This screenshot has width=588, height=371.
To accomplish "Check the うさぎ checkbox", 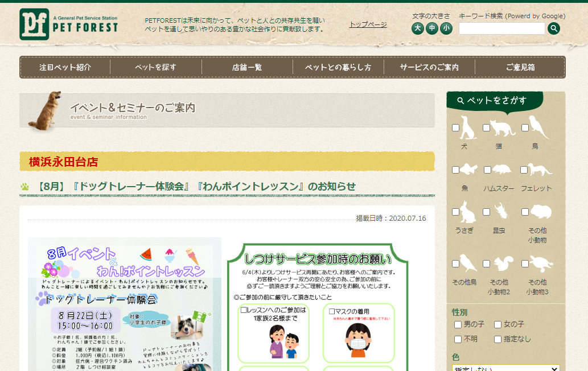I will [x=455, y=212].
